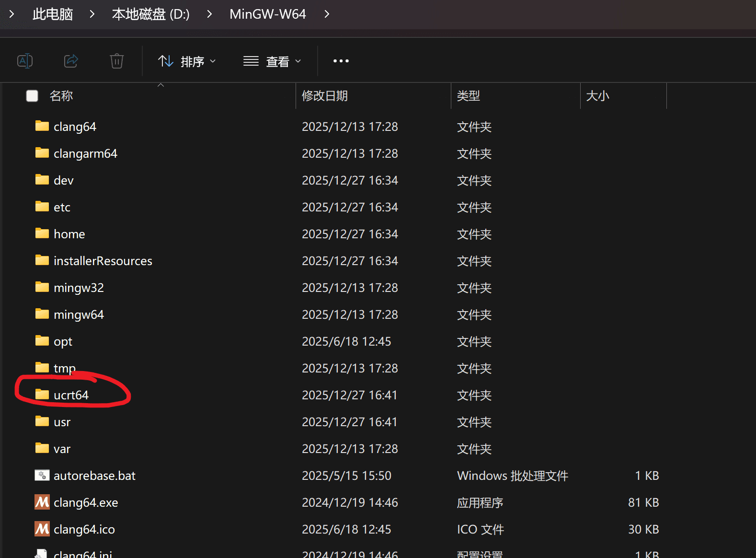Select the clang64 folder name
Screen dimensions: 756x558
pos(75,127)
